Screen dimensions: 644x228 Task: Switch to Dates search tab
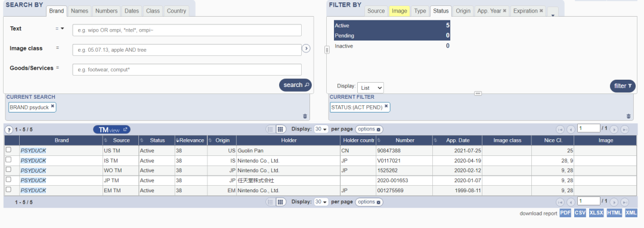click(132, 11)
